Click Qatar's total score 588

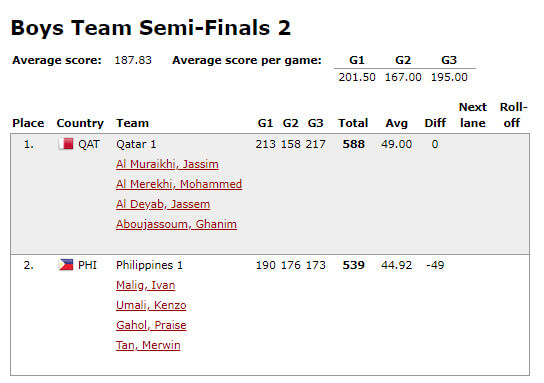pyautogui.click(x=354, y=144)
